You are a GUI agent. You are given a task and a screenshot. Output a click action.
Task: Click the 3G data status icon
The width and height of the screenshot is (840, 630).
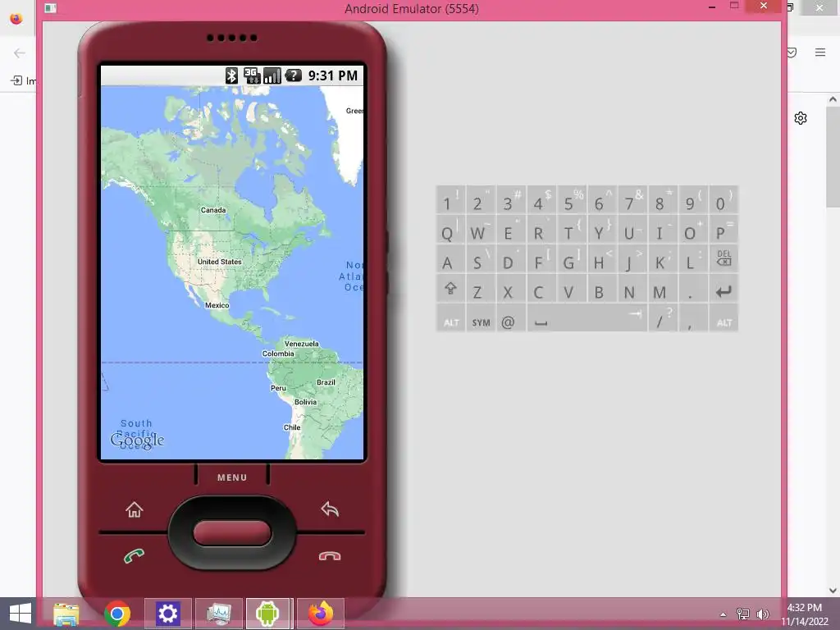252,75
